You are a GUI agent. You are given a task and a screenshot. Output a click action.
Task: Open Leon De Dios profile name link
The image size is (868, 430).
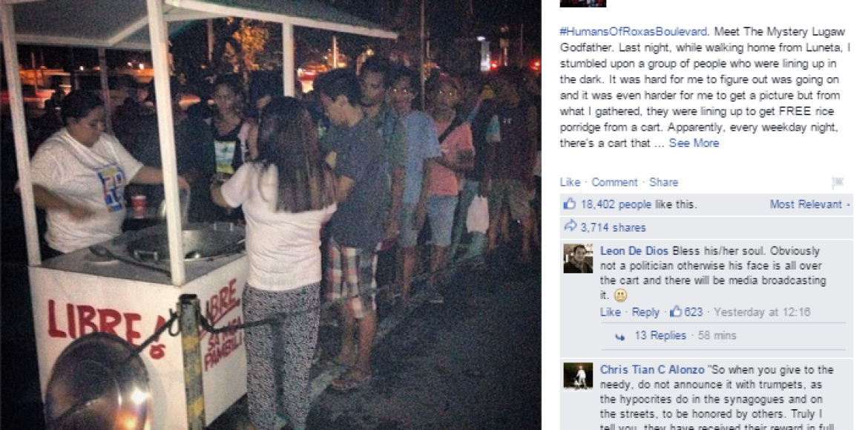[x=634, y=250]
